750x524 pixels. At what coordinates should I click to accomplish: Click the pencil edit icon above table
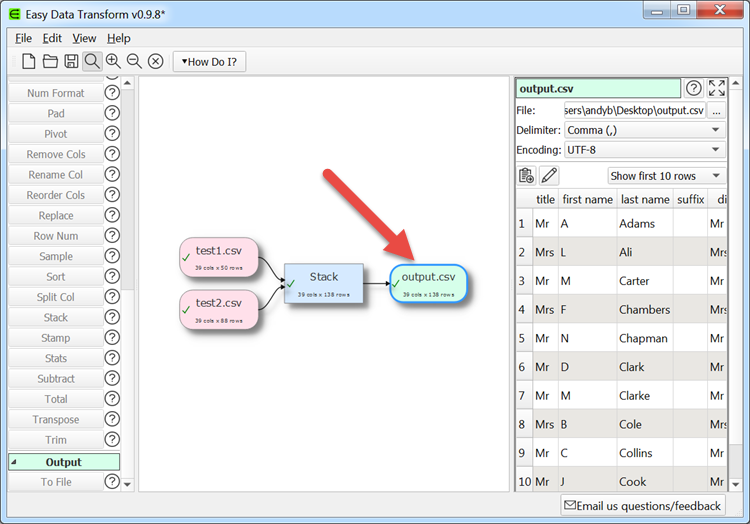(x=549, y=176)
